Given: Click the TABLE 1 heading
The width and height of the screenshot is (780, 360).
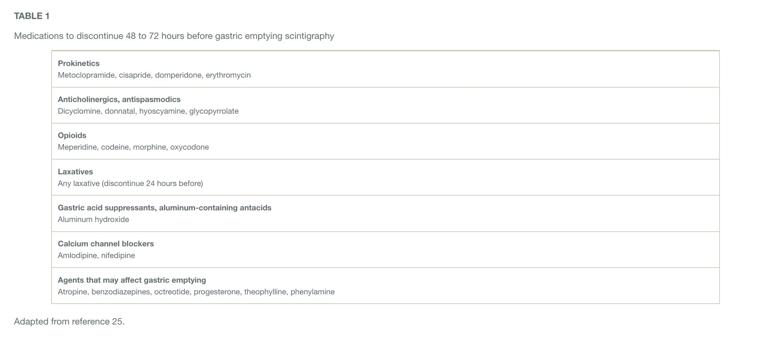Looking at the screenshot, I should 32,16.
